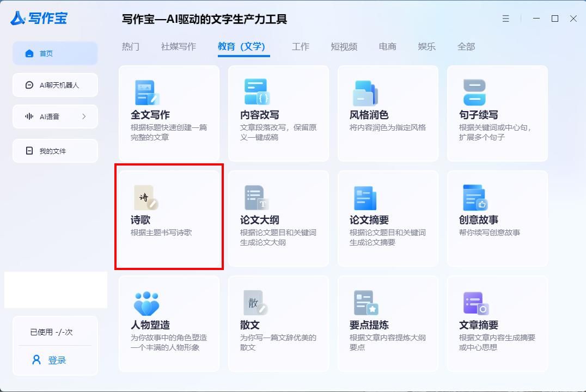
Task: Click description 根据标题快速创建一篇完整的文章
Action: 168,132
